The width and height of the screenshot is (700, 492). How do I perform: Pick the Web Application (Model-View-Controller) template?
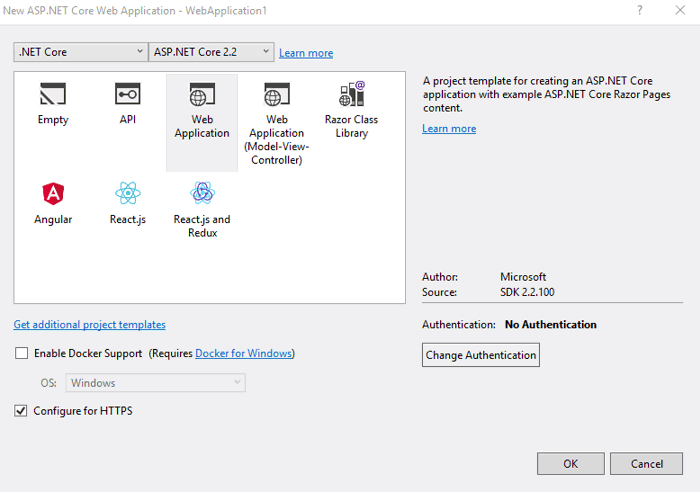(277, 97)
